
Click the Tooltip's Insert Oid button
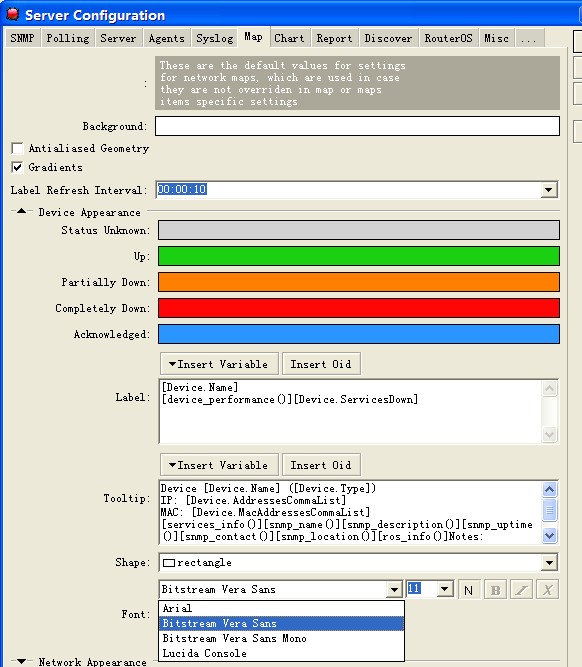coord(321,465)
